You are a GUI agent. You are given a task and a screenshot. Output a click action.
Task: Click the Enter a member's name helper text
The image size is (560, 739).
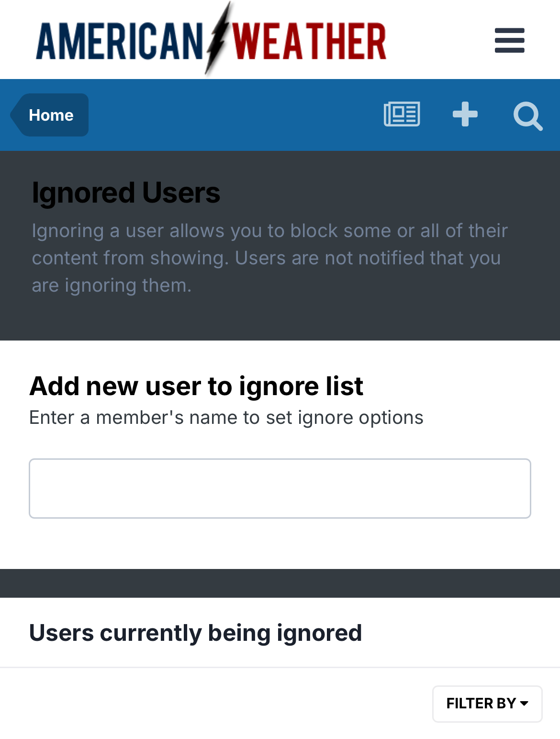[226, 418]
